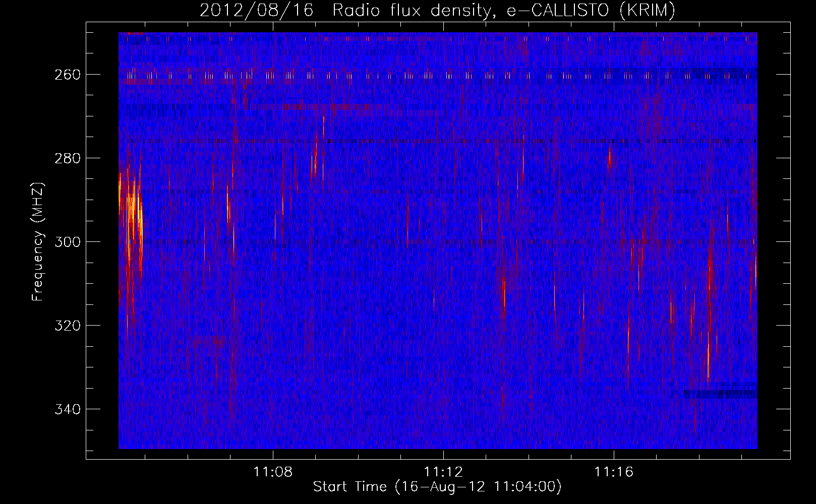This screenshot has height=504, width=816.
Task: Click the "11:16" time tick label
Action: click(x=614, y=472)
